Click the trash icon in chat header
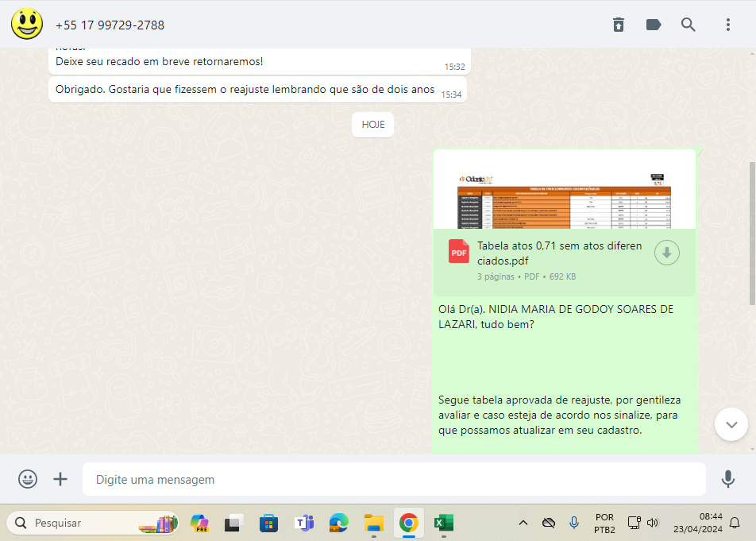The width and height of the screenshot is (756, 541). (619, 25)
